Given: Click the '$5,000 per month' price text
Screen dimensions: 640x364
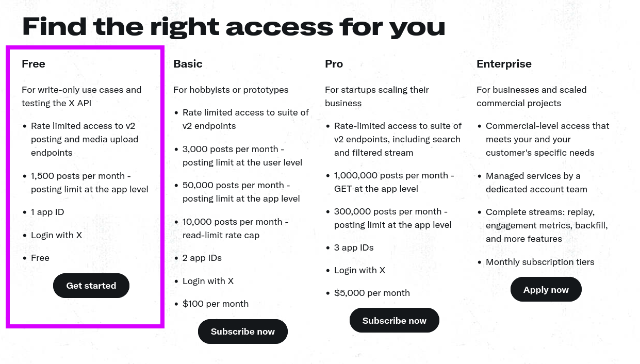Looking at the screenshot, I should pyautogui.click(x=372, y=293).
